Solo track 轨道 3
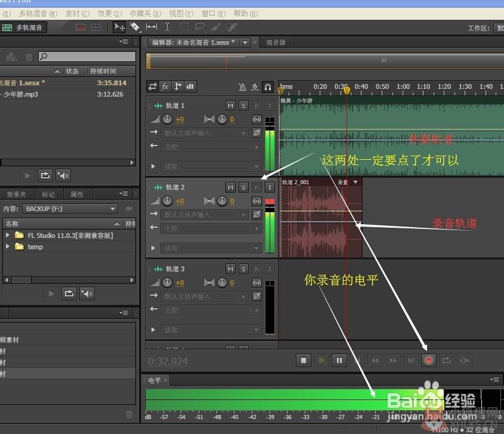Screen dimensions: 504x434 [243, 269]
